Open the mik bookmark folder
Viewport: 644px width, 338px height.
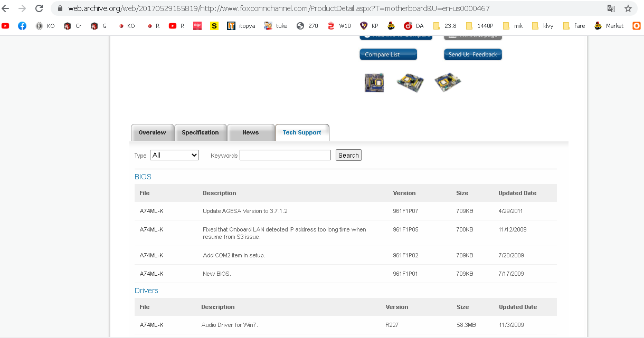click(513, 25)
